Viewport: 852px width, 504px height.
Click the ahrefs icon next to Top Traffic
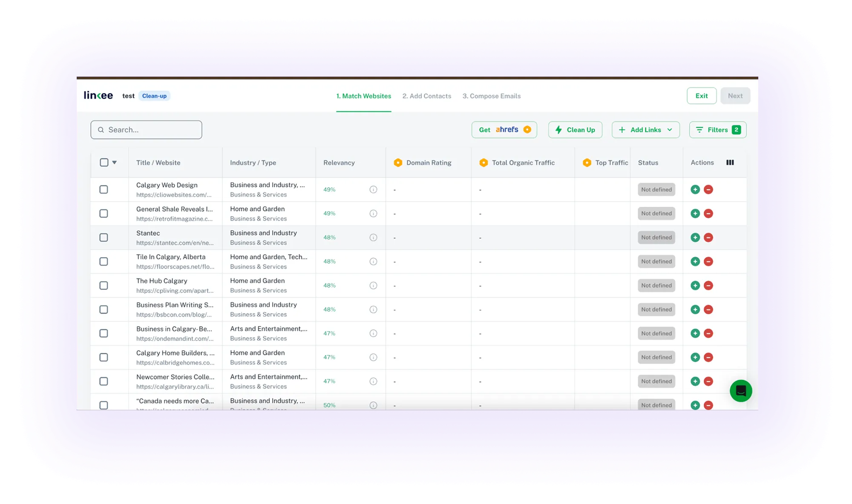pos(587,163)
